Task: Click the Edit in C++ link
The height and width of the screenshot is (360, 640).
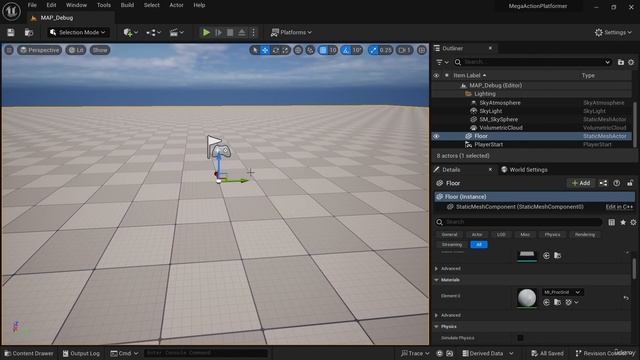Action: 619,207
